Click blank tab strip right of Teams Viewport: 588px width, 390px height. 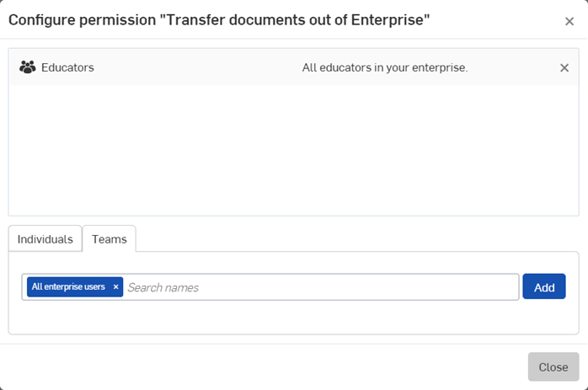point(354,239)
